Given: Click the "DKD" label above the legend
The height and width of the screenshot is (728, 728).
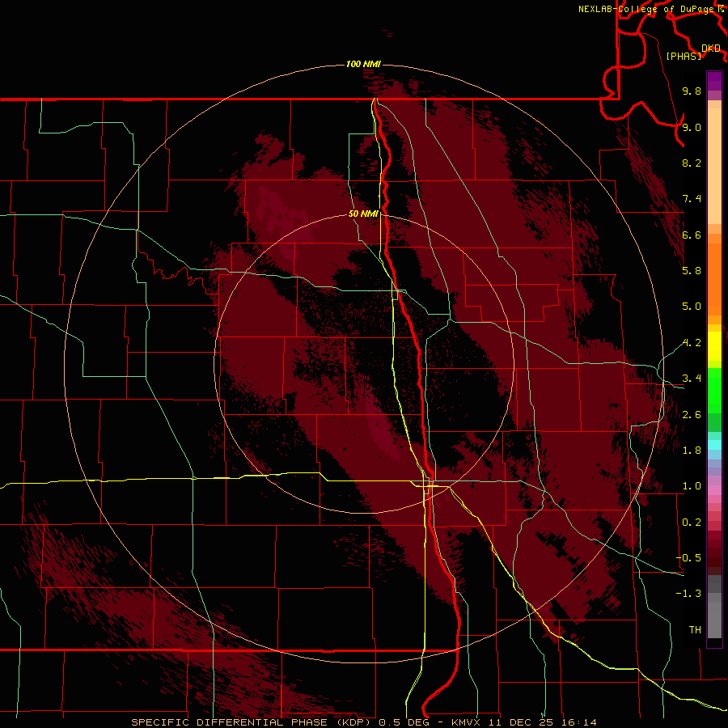Looking at the screenshot, I should tap(711, 49).
